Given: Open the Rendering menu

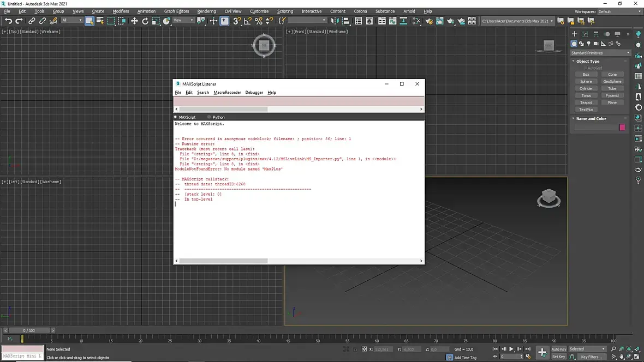Looking at the screenshot, I should point(206,11).
